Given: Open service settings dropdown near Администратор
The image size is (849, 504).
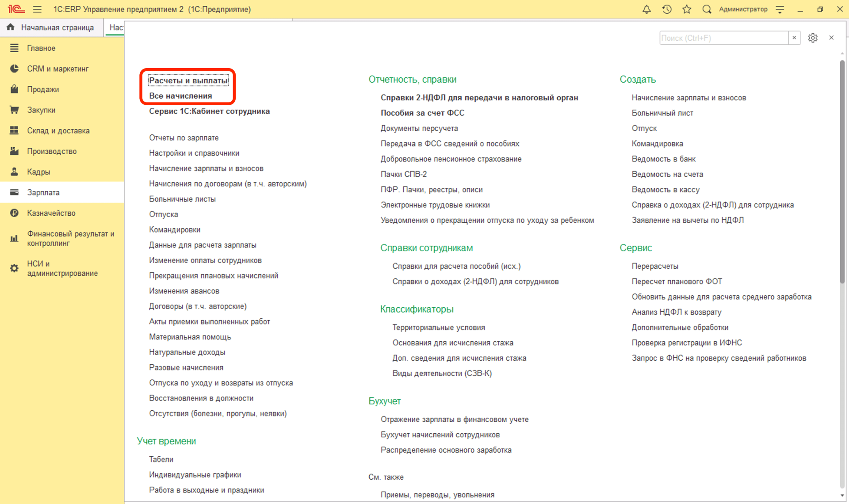Looking at the screenshot, I should 780,9.
